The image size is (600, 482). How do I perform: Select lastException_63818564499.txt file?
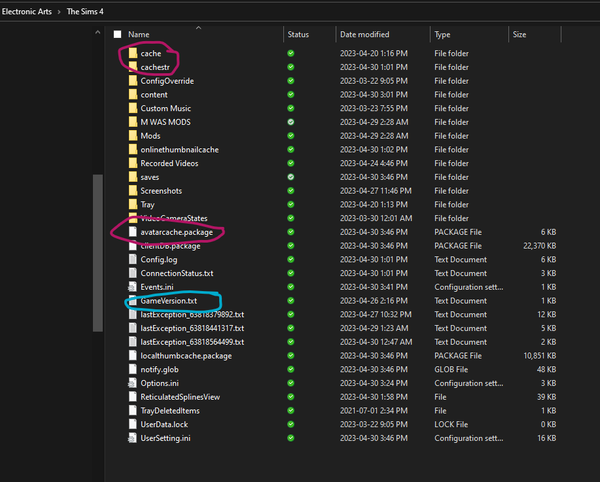click(192, 342)
